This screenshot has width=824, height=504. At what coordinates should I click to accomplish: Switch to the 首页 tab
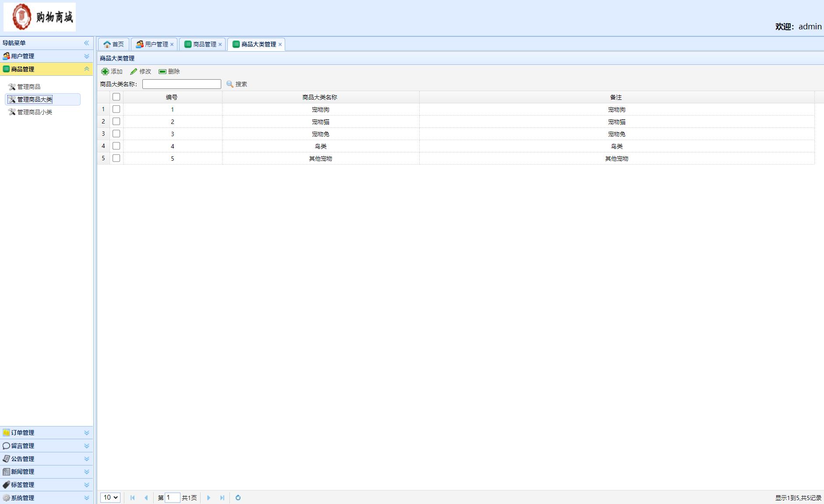pos(113,44)
